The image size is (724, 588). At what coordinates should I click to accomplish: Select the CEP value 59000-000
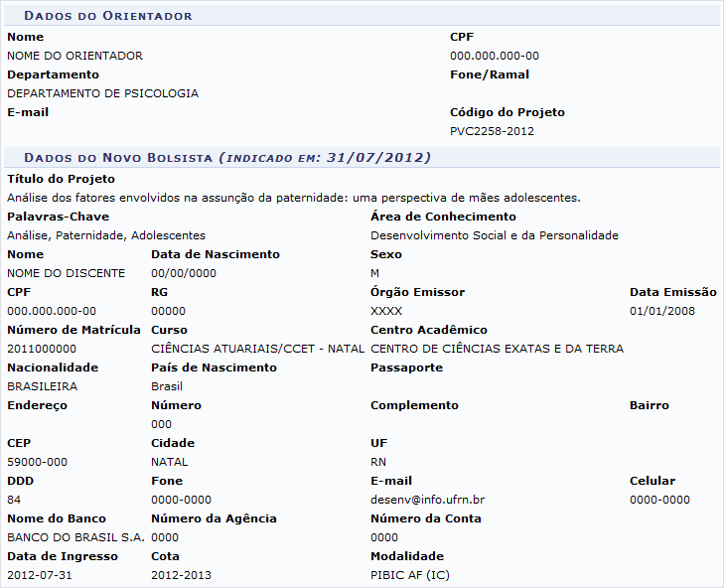(37, 462)
